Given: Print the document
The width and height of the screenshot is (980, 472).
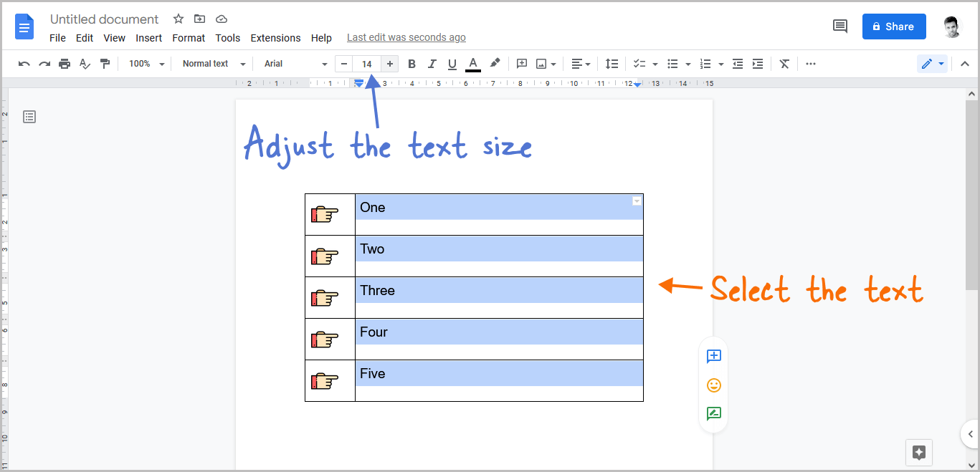Looking at the screenshot, I should 64,64.
